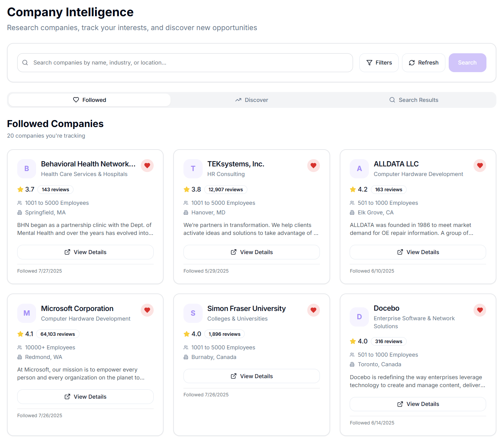
Task: View Details for ALLDATA LLC
Action: pyautogui.click(x=418, y=252)
